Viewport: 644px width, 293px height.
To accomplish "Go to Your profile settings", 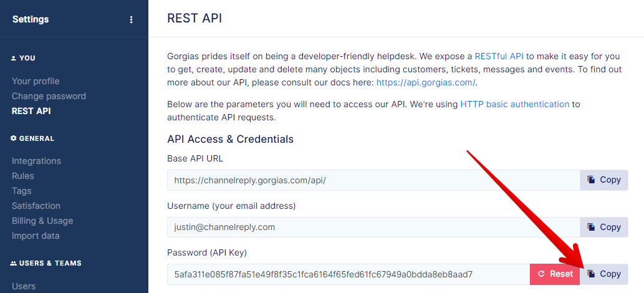I will [36, 82].
